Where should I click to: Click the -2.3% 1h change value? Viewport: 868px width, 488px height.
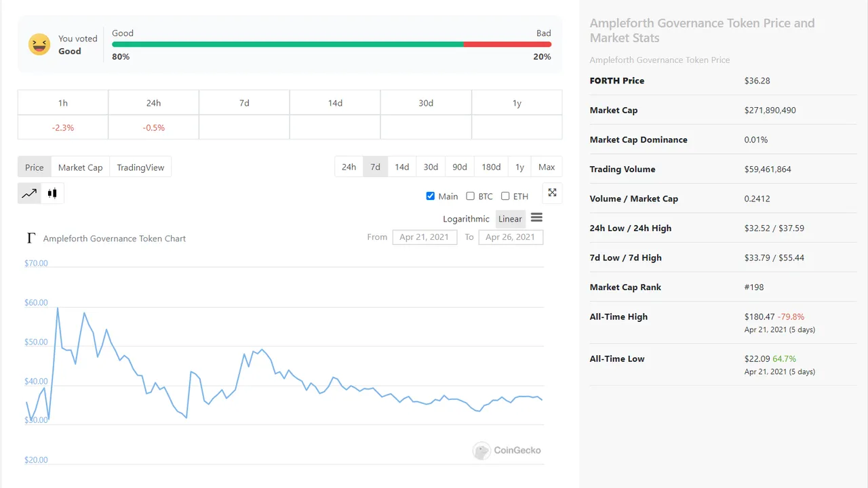63,127
